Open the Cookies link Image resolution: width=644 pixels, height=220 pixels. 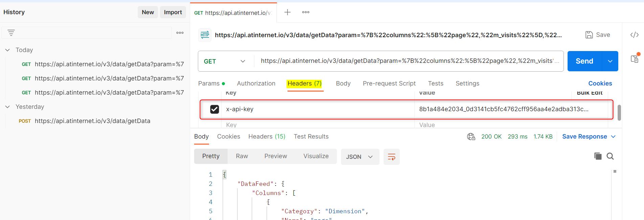click(x=600, y=83)
